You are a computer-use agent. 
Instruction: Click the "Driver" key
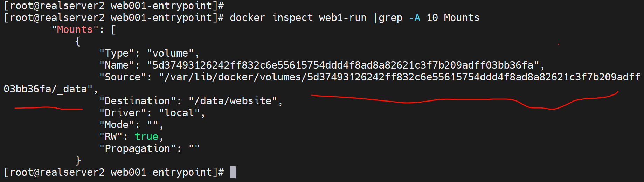pyautogui.click(x=123, y=113)
